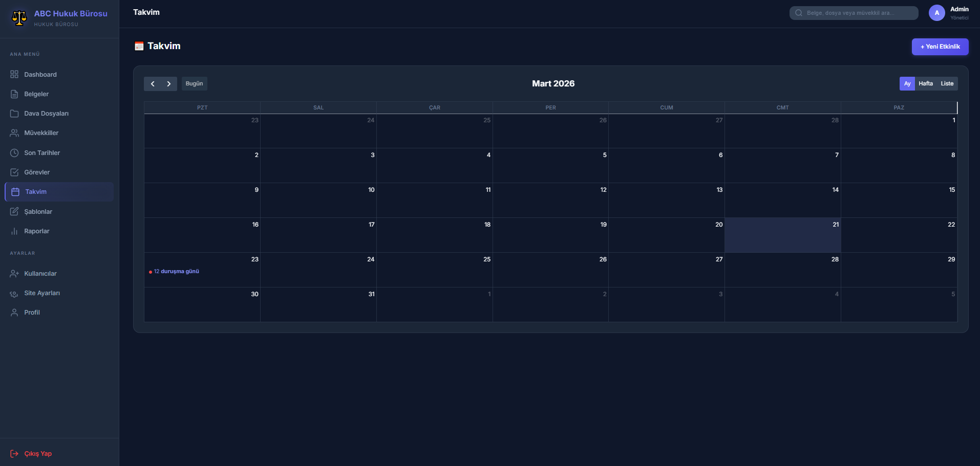
Task: Open the Dashboard menu item
Action: click(x=59, y=75)
